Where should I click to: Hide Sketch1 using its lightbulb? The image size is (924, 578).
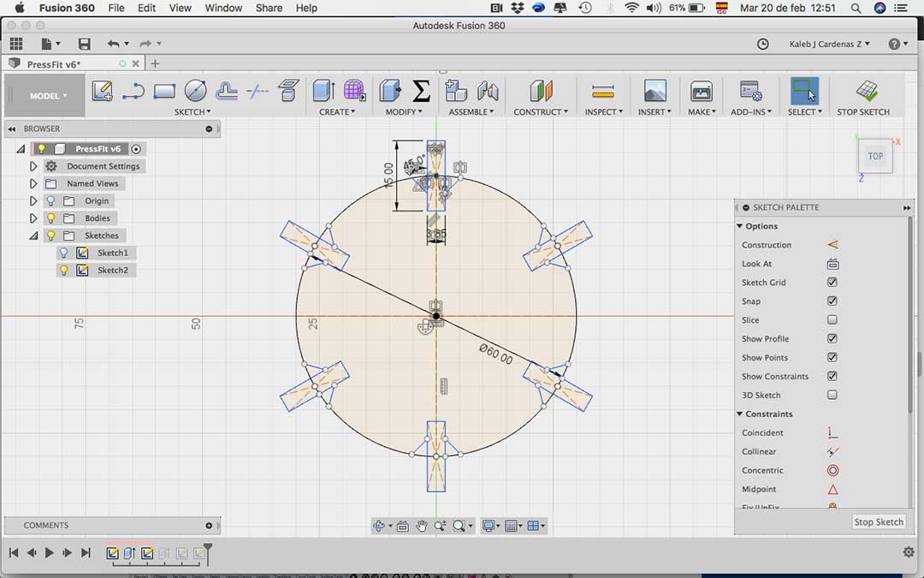63,253
